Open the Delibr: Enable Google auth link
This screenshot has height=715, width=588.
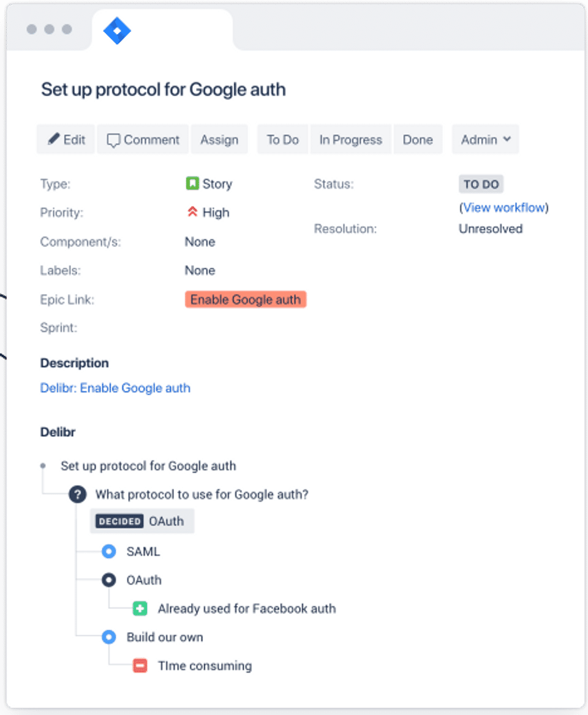(115, 388)
